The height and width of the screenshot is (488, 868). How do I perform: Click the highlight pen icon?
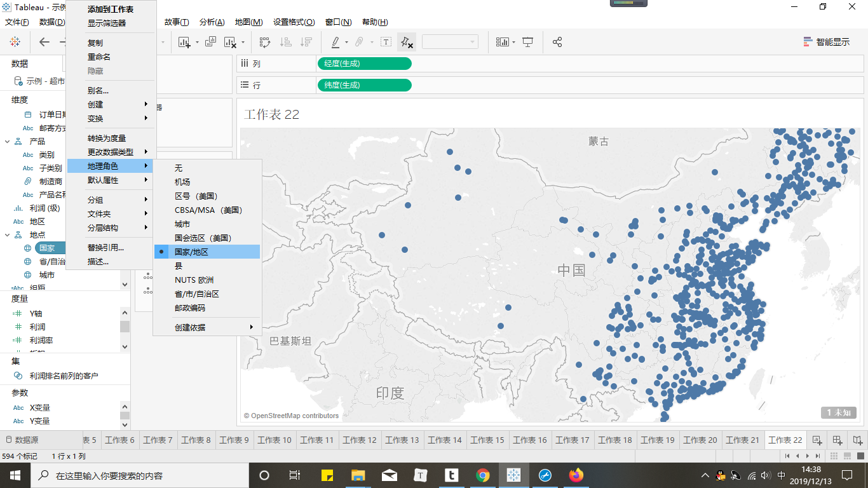(x=336, y=42)
